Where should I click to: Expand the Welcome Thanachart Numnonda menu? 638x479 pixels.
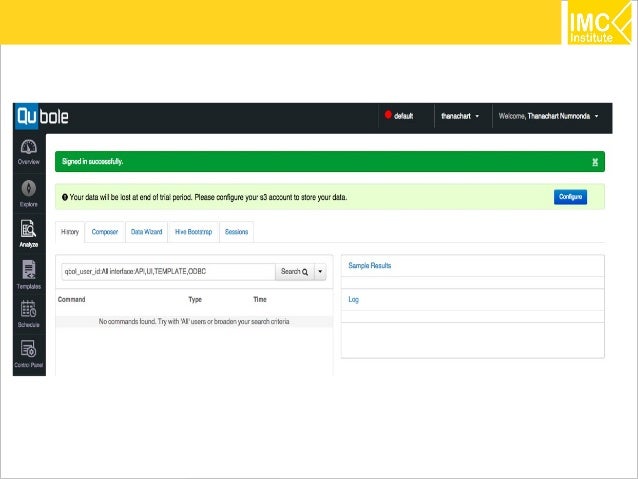pyautogui.click(x=548, y=116)
